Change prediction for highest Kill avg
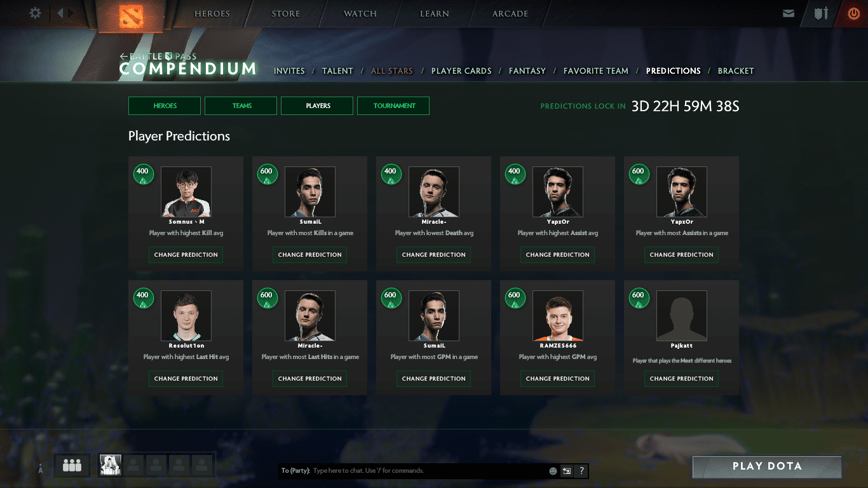 tap(186, 254)
